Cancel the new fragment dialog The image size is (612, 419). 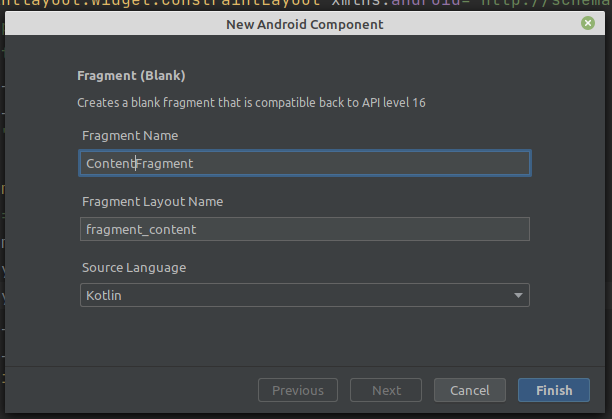pos(470,391)
